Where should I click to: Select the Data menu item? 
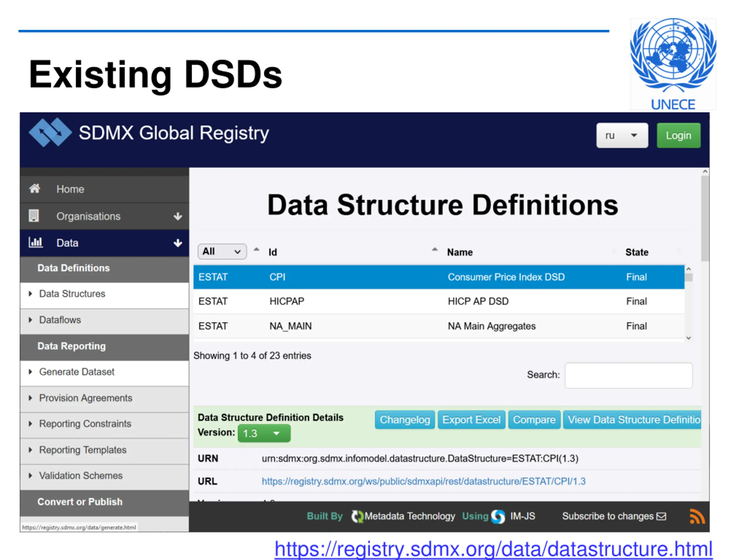[x=104, y=243]
